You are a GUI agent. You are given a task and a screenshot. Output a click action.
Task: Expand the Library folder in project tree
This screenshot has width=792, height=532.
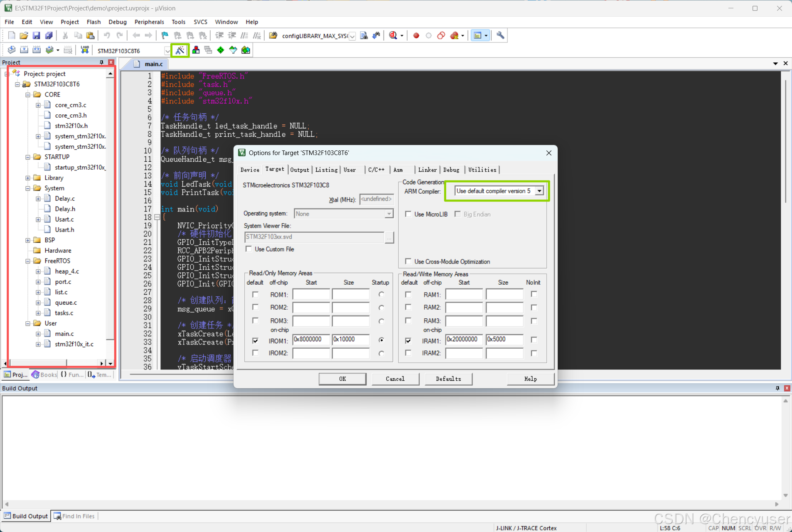point(28,177)
